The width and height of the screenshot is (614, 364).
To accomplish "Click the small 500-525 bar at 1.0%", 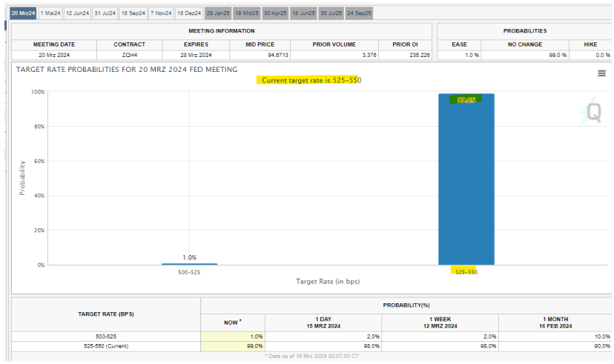I will pyautogui.click(x=189, y=264).
